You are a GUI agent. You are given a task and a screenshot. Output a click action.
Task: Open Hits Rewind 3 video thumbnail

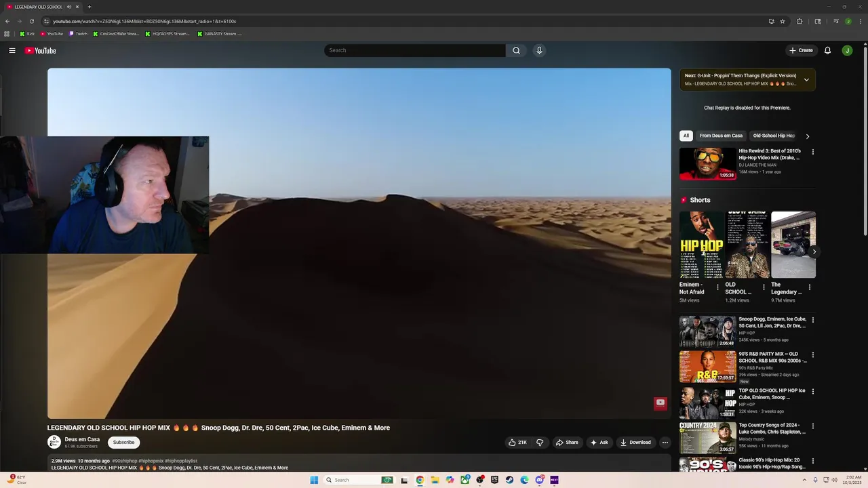pos(707,164)
